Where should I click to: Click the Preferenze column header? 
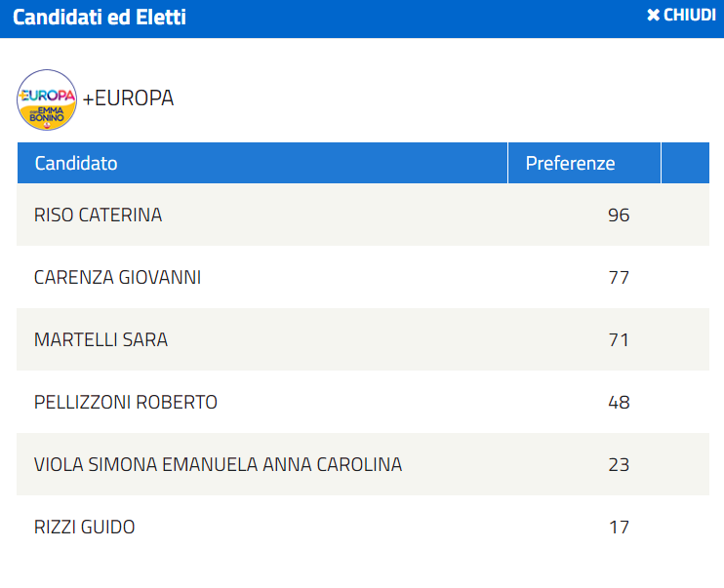[x=584, y=163]
